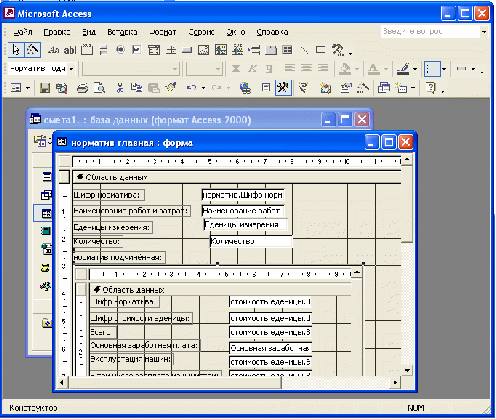Click the Fill/Back Color paint bucket
The width and height of the screenshot is (496, 419).
(345, 69)
